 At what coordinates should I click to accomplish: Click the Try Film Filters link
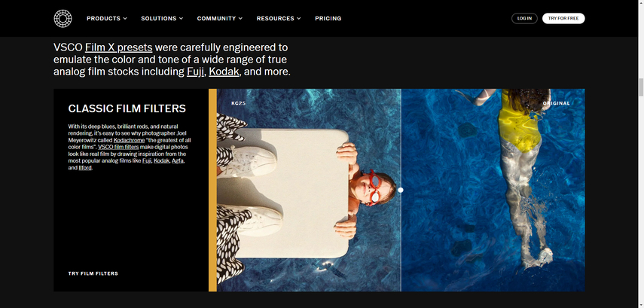(93, 273)
